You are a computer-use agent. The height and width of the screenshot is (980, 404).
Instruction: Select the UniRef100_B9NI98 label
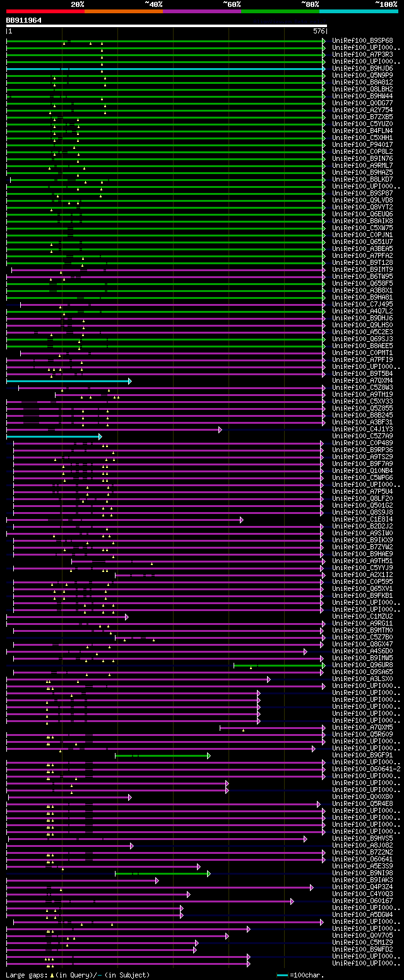[x=362, y=873]
